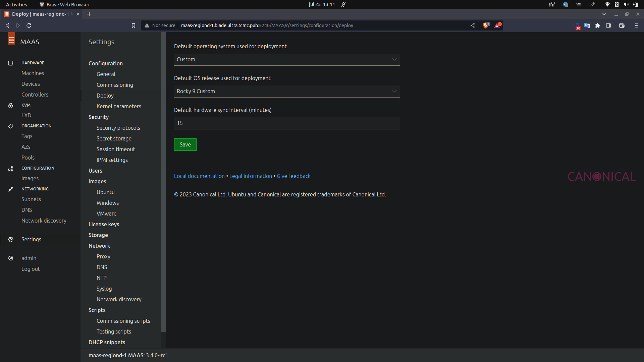This screenshot has height=362, width=644.
Task: Click the Networking section icon
Action: (11, 189)
